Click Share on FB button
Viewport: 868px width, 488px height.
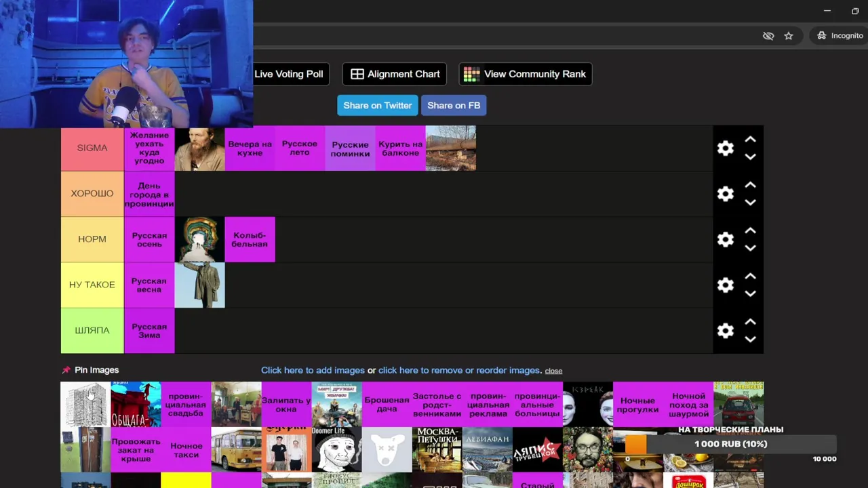[x=454, y=105]
